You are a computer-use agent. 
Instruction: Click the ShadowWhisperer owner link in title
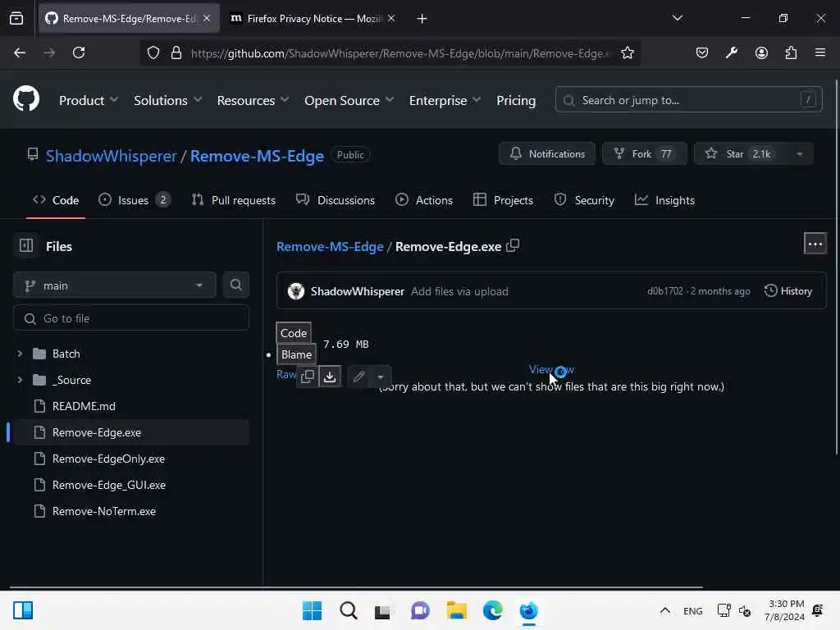click(x=111, y=156)
